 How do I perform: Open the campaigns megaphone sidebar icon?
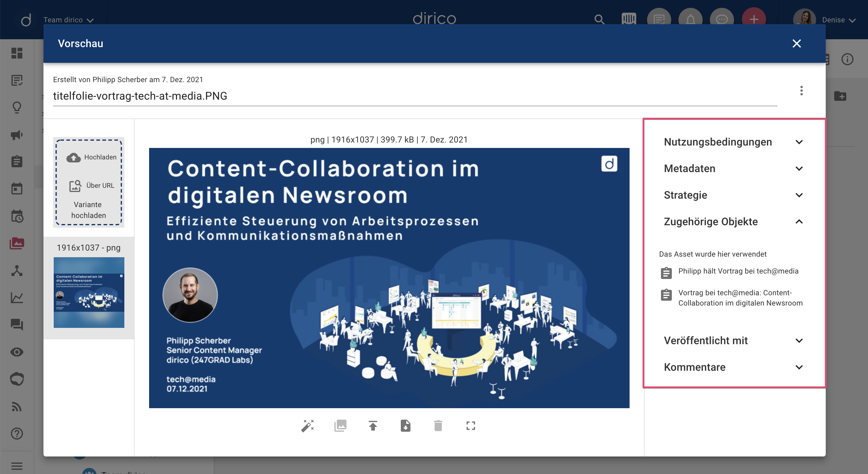[17, 135]
